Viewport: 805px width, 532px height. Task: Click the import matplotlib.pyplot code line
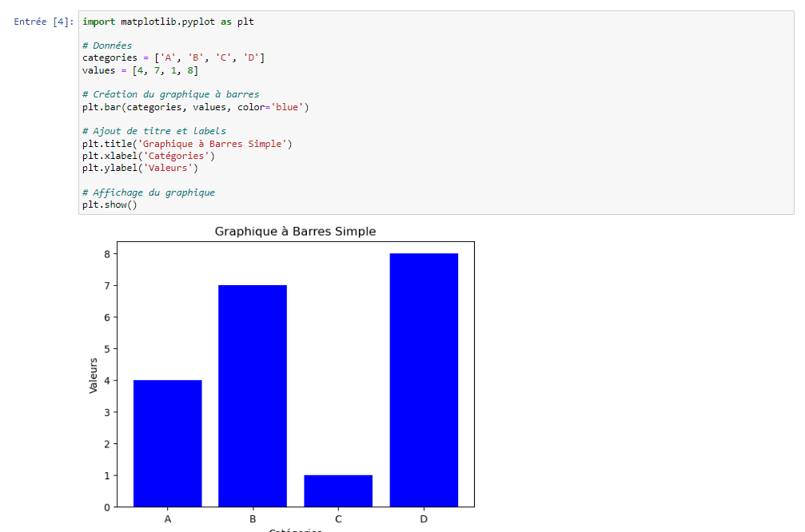click(x=168, y=22)
